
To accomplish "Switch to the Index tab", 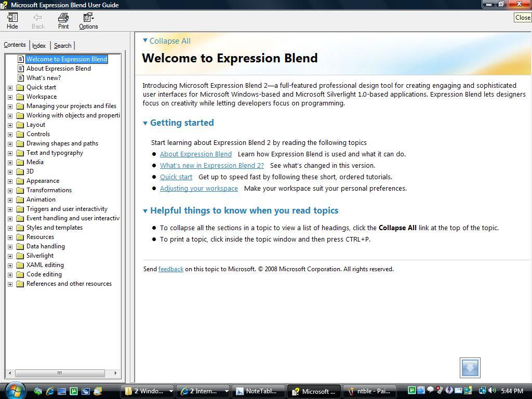I will click(39, 46).
